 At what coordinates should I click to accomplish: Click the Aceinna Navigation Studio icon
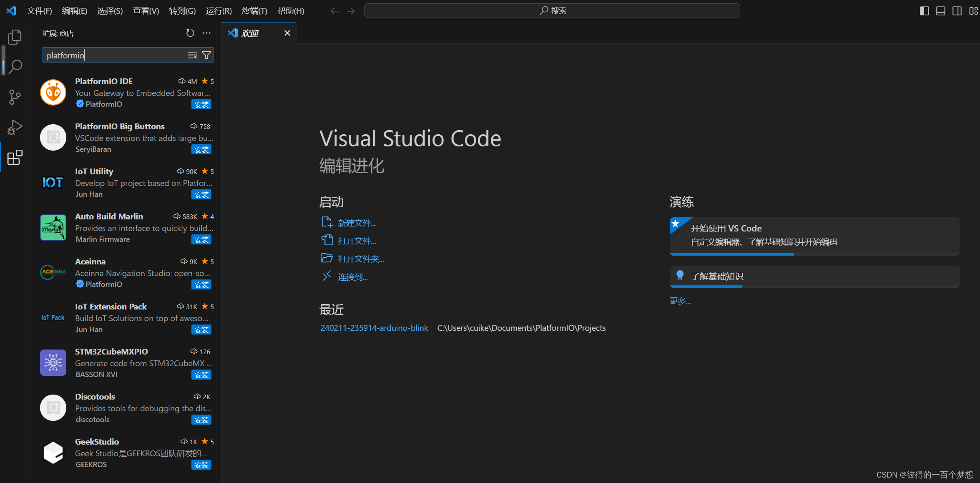pos(53,272)
